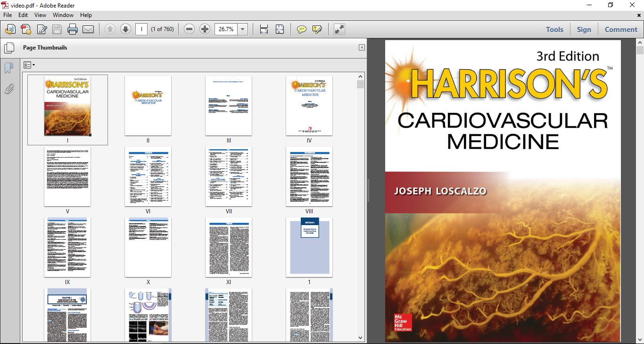This screenshot has width=644, height=344.
Task: Select the page 1 section thumbnail
Action: tap(309, 247)
